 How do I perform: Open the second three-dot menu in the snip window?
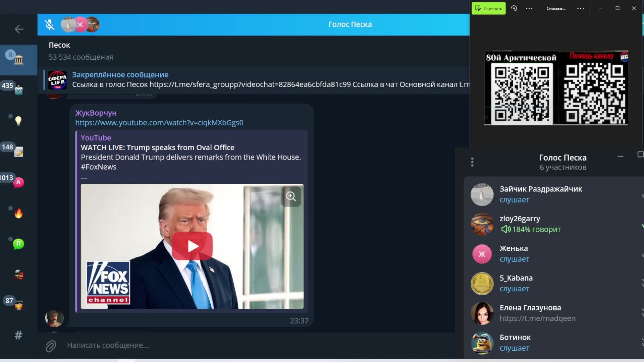click(x=581, y=8)
